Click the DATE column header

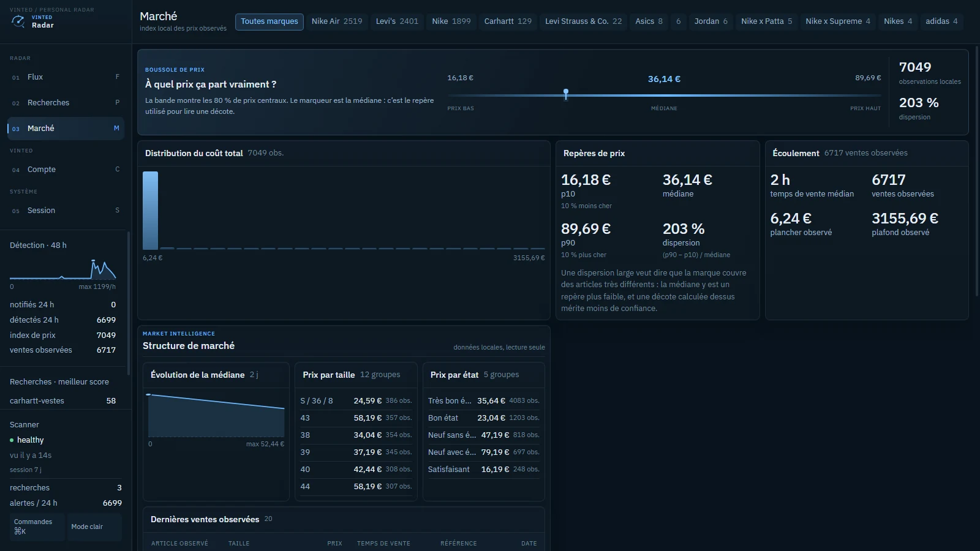(x=529, y=544)
